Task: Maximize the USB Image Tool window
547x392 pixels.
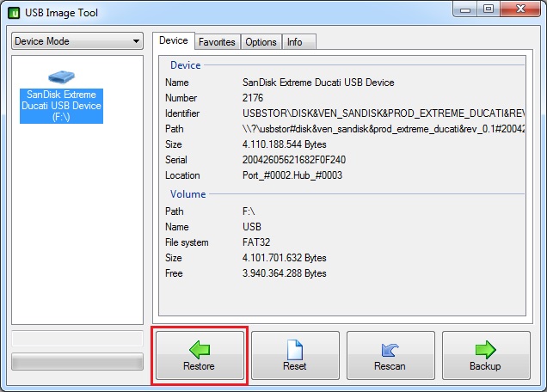Action: [x=489, y=9]
